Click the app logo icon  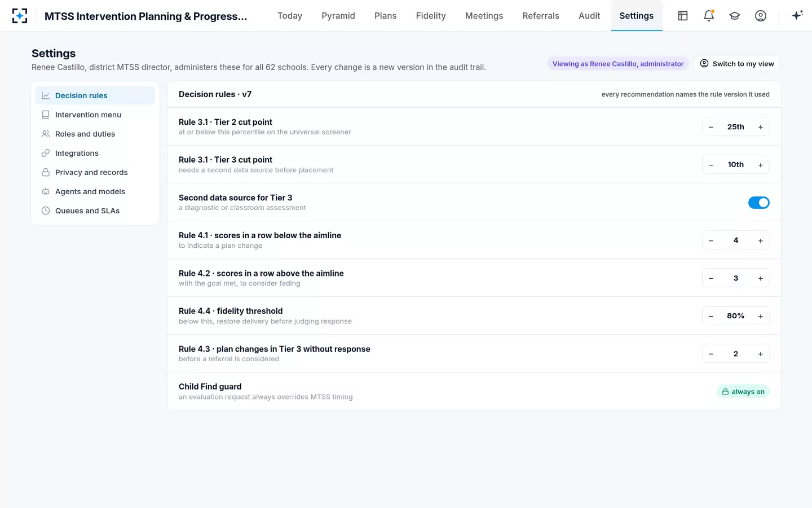tap(20, 16)
